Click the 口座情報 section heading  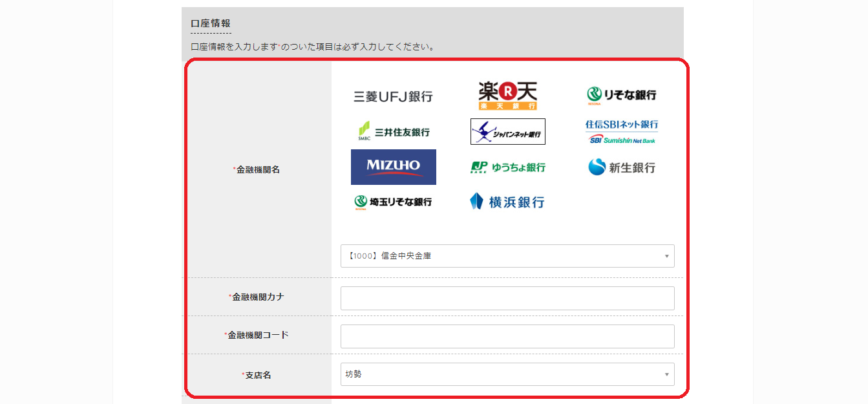click(x=211, y=24)
